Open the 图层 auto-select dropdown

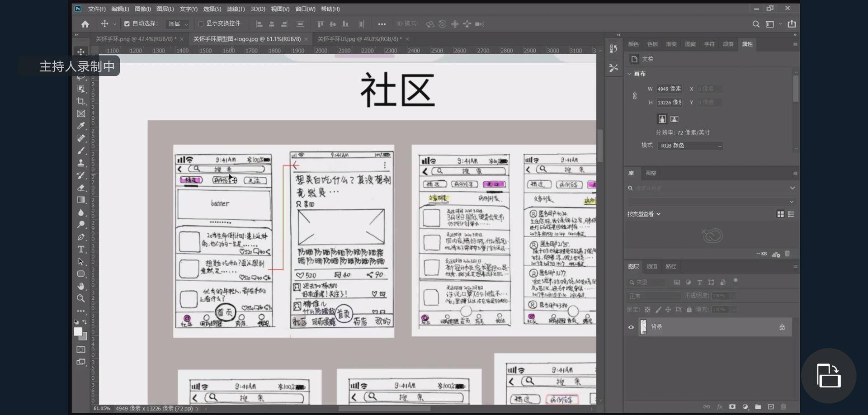click(x=178, y=24)
